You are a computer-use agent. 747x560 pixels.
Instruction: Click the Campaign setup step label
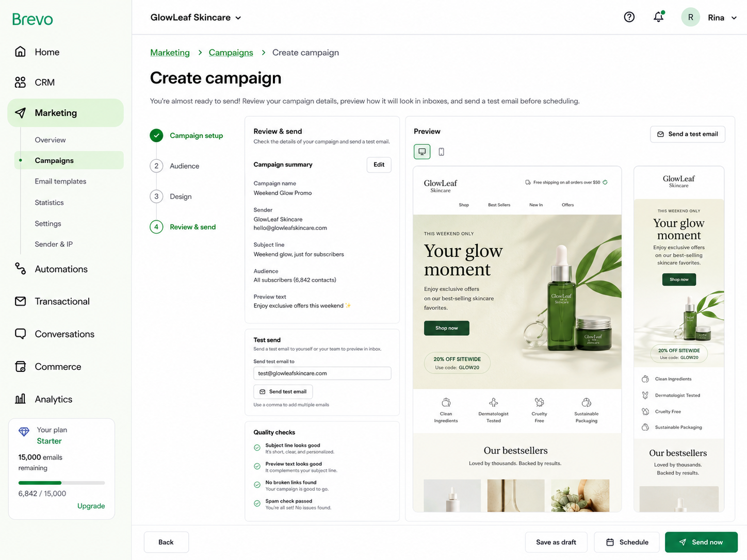[x=197, y=136]
